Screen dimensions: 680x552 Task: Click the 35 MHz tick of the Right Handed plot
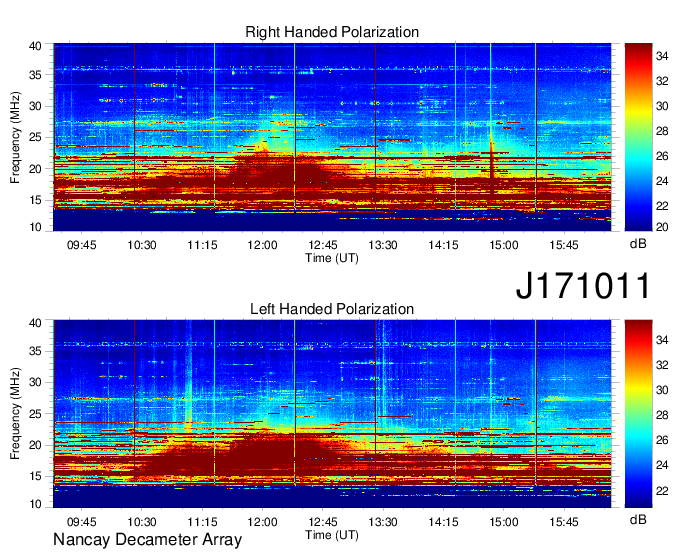[35, 75]
